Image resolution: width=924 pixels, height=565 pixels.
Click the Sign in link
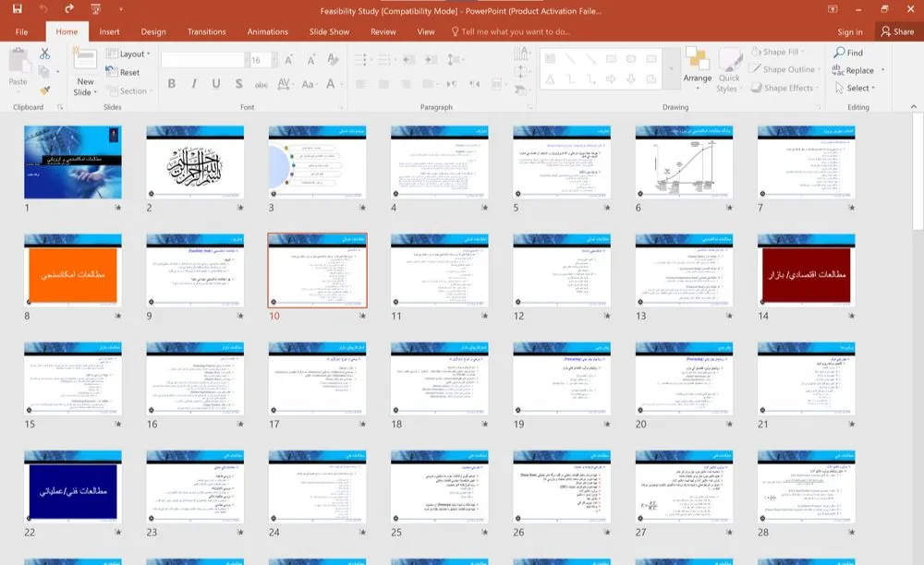(x=849, y=31)
